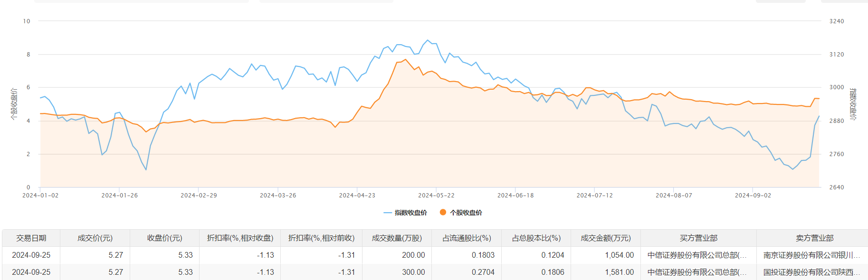Toggle the 指数收盘价 legend line marker
This screenshot has height=280, width=868.
coord(388,213)
